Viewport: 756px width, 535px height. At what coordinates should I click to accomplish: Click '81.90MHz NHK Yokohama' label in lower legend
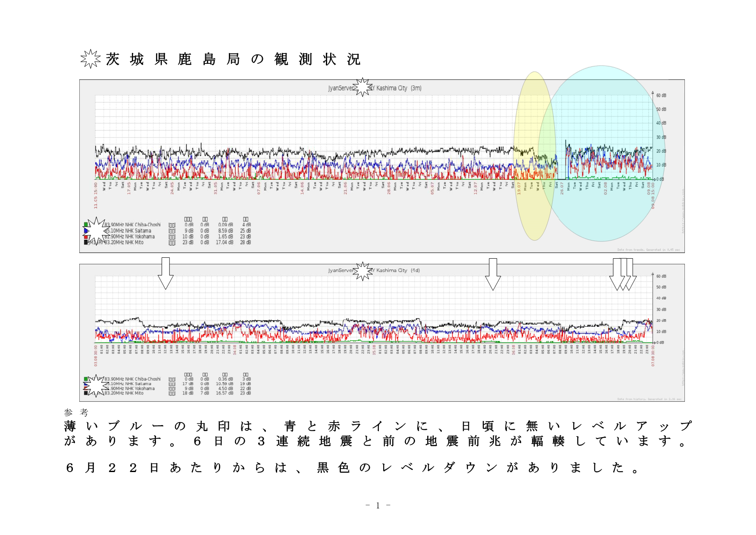coord(130,388)
